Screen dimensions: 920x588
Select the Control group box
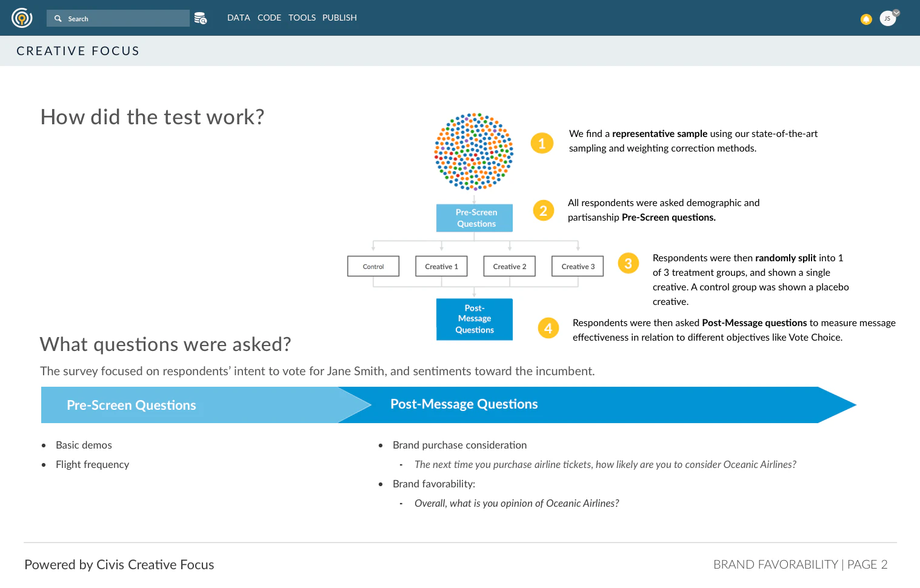[373, 266]
